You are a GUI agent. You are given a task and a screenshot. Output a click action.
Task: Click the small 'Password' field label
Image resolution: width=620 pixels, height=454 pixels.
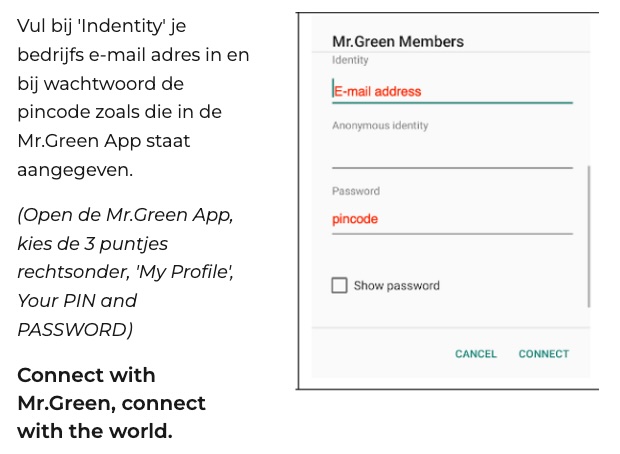[355, 191]
